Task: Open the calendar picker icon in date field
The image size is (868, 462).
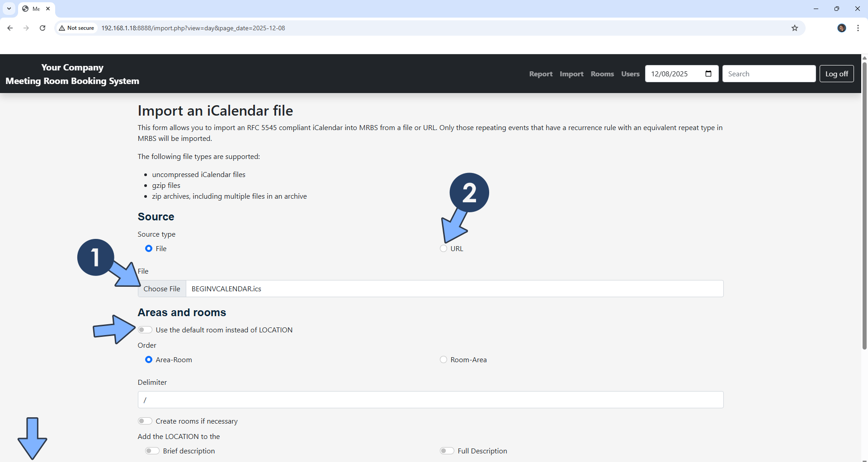Action: click(708, 74)
